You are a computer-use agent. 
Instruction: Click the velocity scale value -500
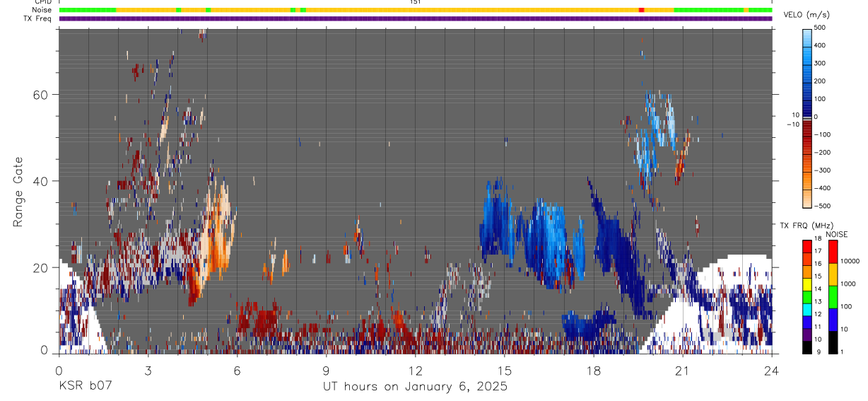824,207
